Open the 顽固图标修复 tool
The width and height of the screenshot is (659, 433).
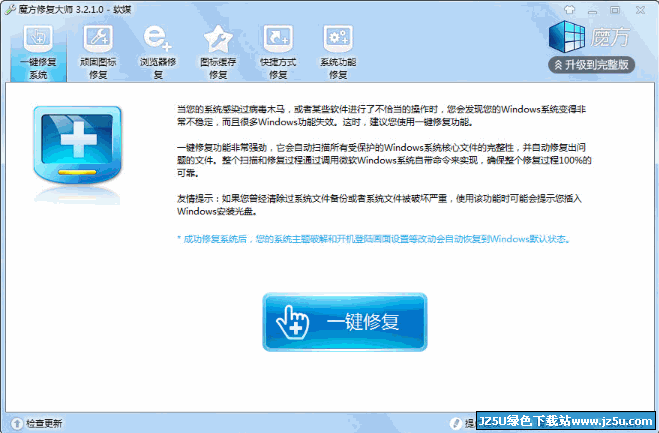[98, 53]
